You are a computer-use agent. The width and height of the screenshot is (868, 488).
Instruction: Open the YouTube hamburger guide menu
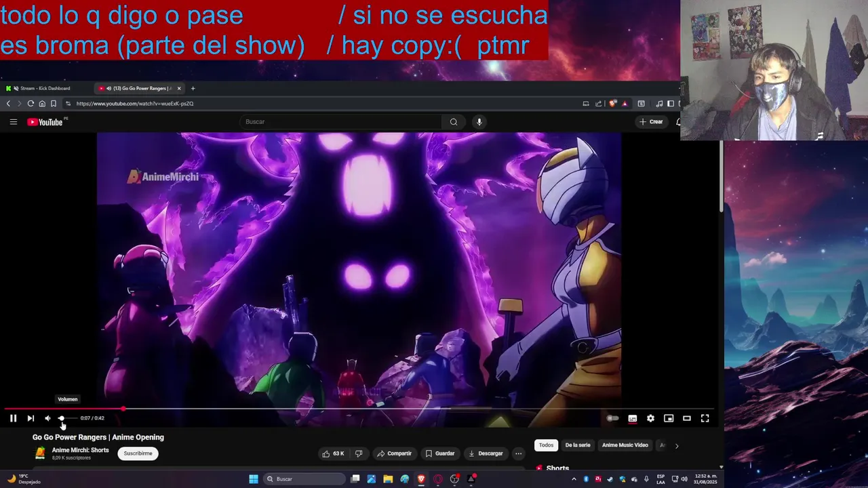pos(13,122)
